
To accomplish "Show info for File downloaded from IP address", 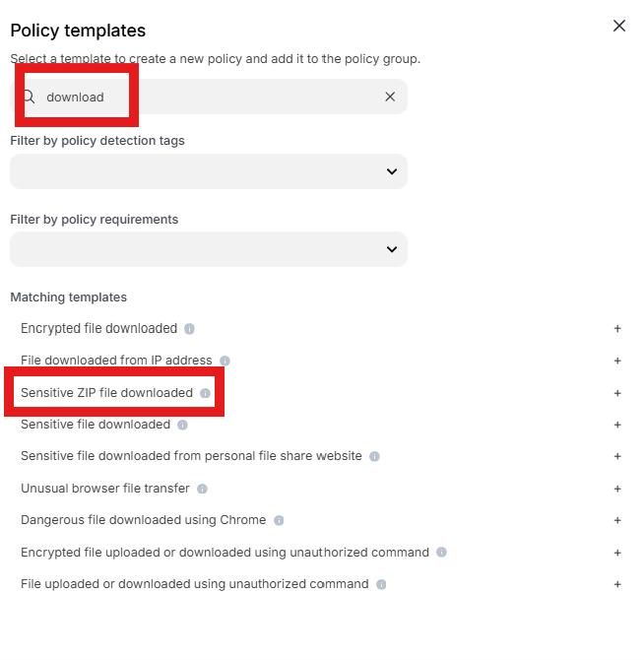I will (x=225, y=361).
